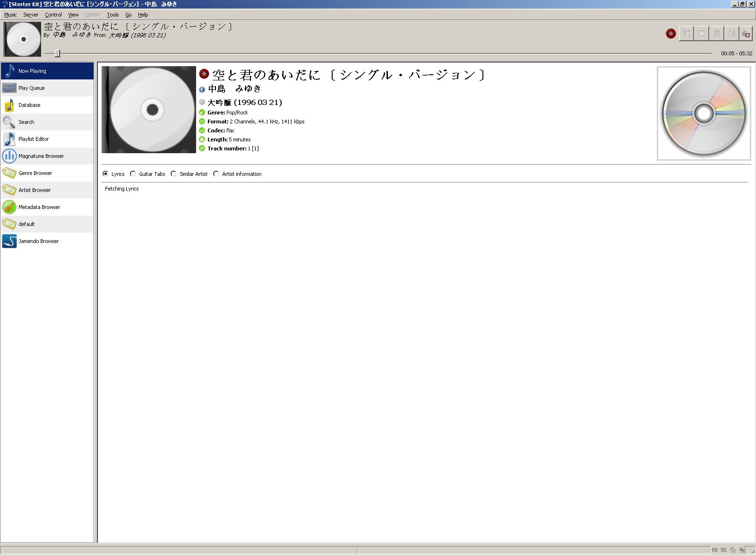
Task: Open the Search view in sidebar
Action: [47, 122]
